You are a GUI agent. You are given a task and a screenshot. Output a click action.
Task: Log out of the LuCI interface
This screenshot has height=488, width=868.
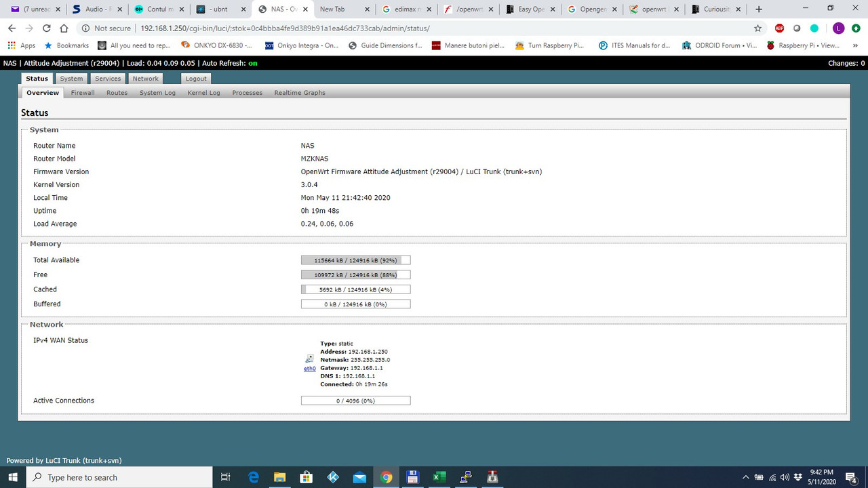(196, 79)
